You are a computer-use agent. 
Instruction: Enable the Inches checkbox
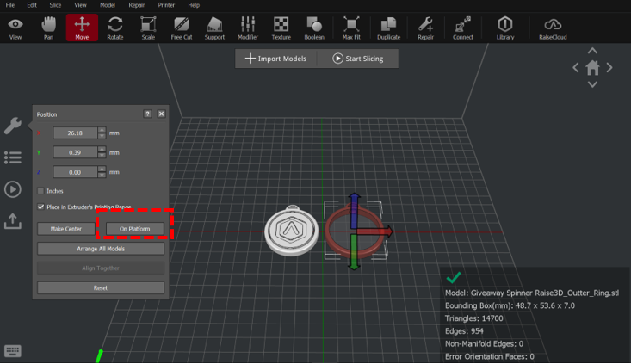point(40,191)
